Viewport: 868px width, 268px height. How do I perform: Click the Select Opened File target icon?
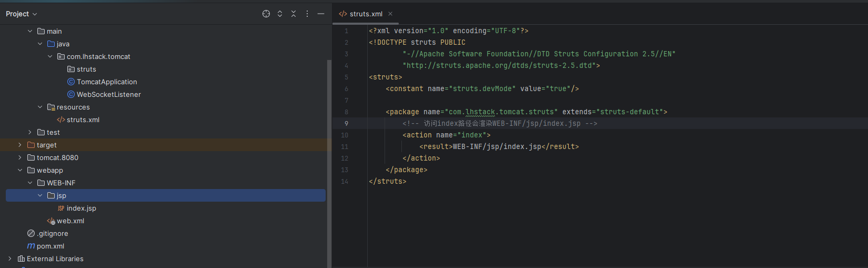click(x=266, y=14)
